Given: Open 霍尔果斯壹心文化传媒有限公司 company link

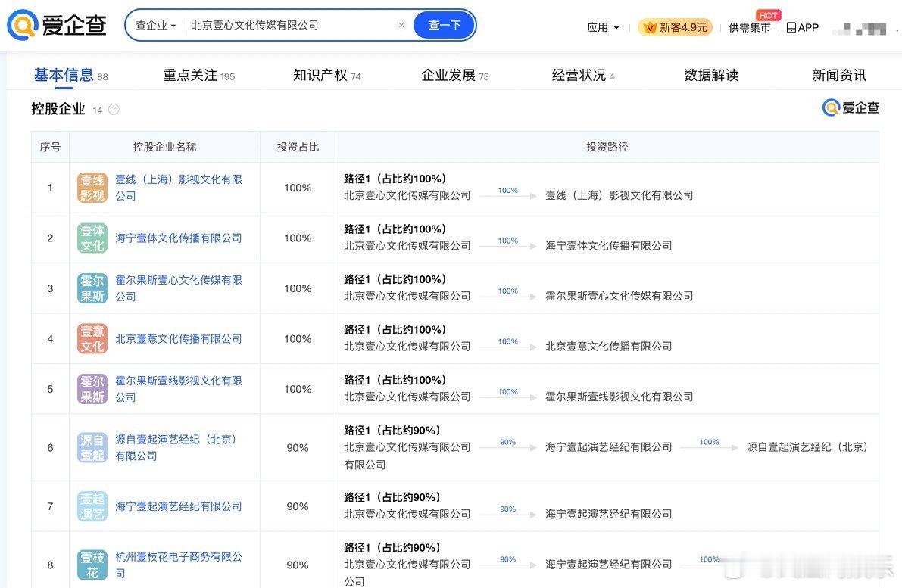Looking at the screenshot, I should 178,288.
